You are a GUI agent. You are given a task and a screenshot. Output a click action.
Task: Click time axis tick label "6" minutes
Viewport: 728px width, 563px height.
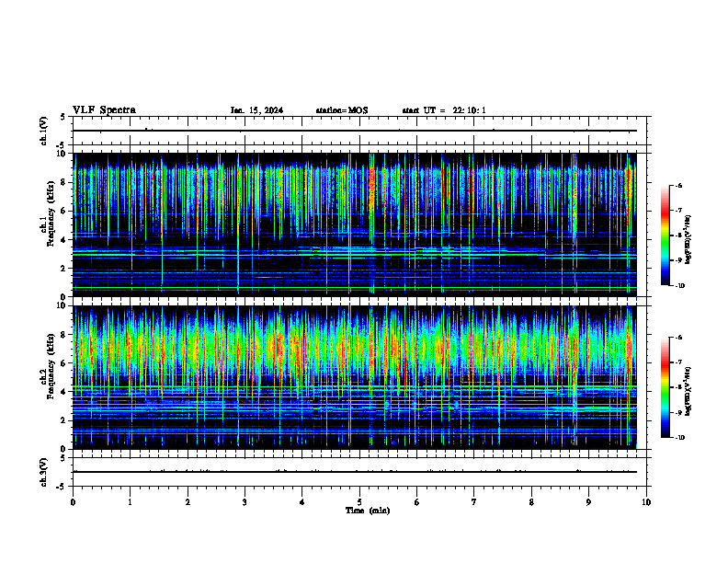[x=416, y=502]
